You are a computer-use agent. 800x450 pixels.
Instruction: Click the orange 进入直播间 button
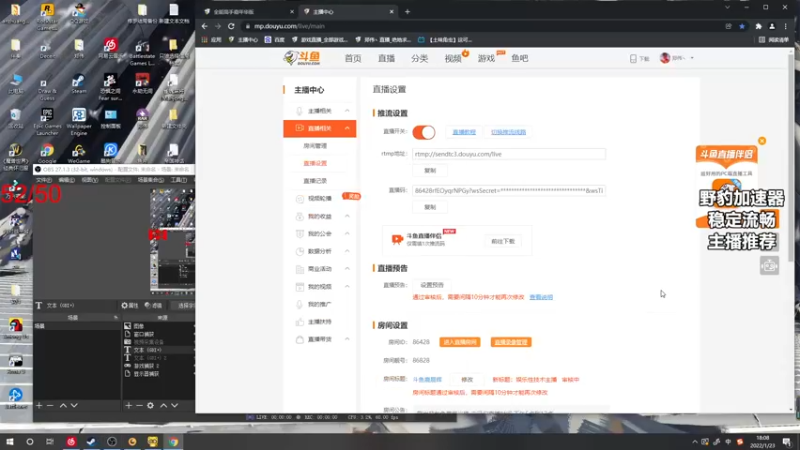tap(460, 342)
